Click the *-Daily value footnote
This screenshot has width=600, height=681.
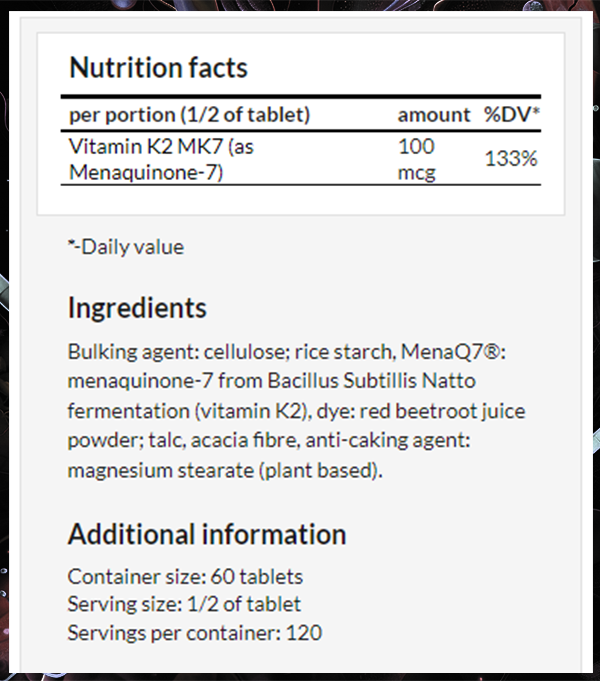tap(126, 247)
